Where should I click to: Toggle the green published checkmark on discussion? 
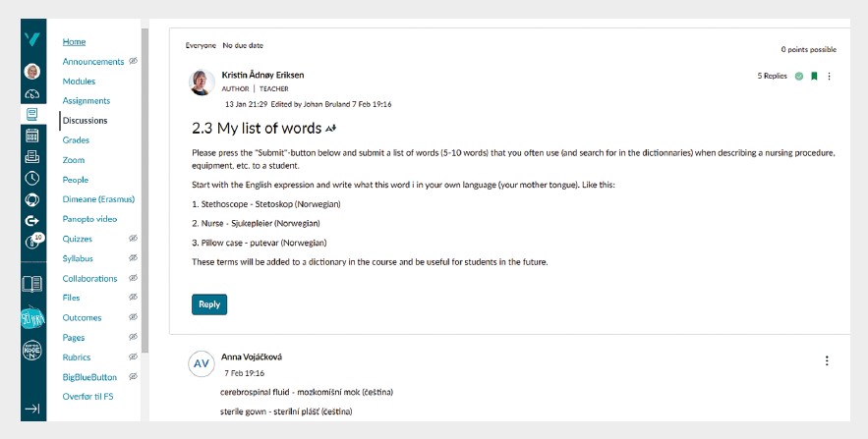[x=799, y=76]
